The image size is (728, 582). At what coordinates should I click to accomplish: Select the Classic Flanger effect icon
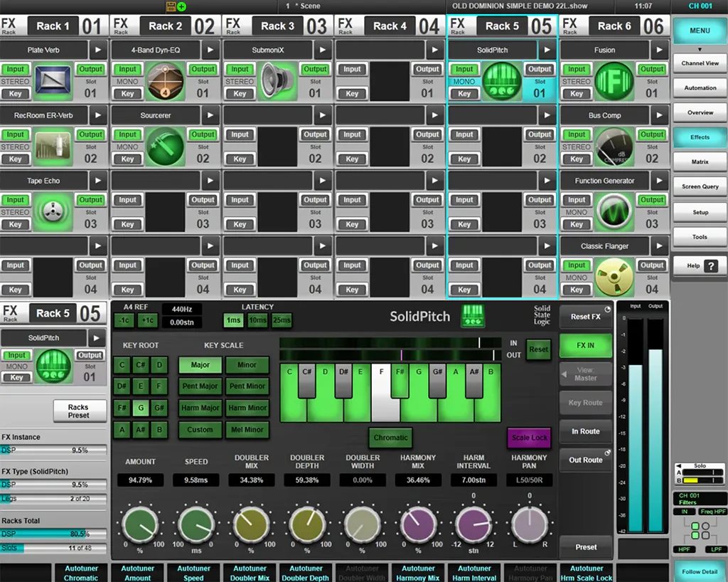click(614, 277)
